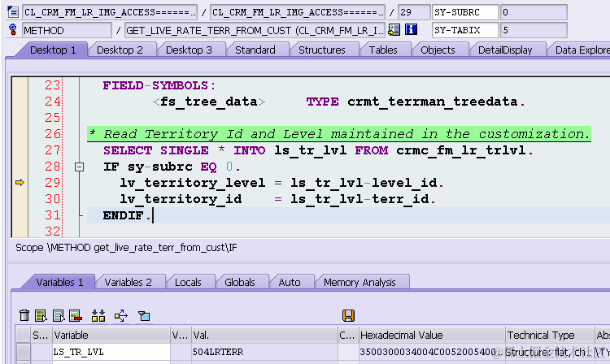This screenshot has width=610, height=364.
Task: Click the blue branching arrows icon
Action: [121, 315]
